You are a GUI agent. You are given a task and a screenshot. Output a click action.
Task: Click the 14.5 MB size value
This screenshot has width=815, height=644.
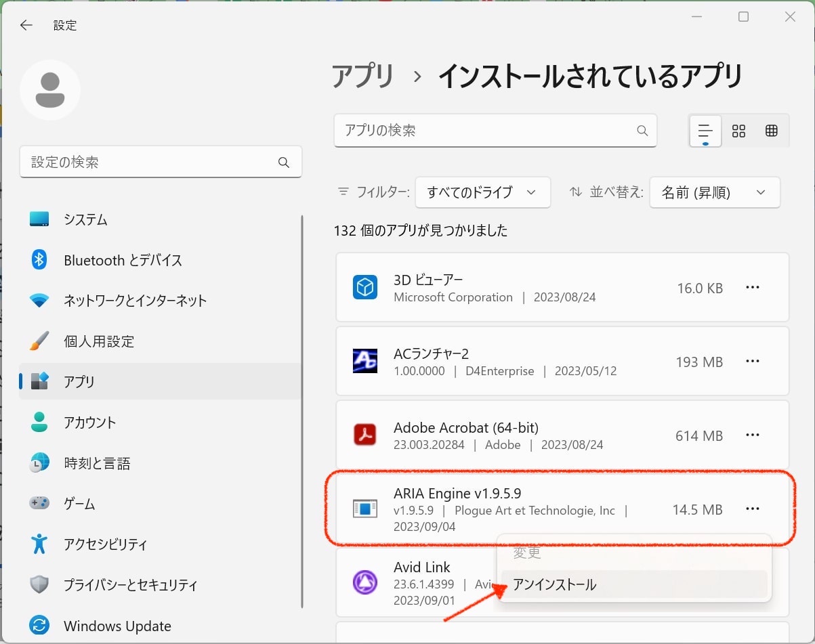click(698, 509)
